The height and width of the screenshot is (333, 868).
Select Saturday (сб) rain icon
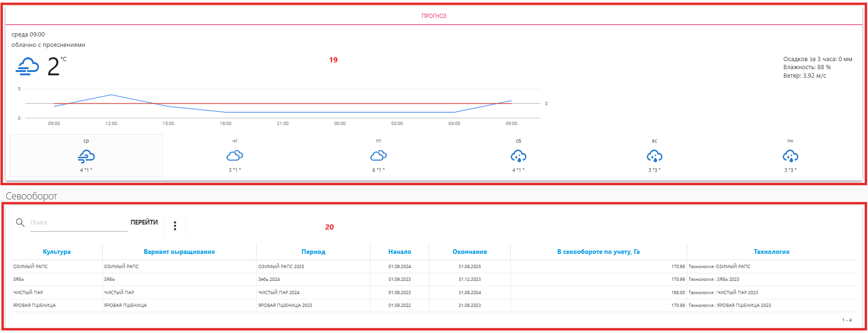518,156
